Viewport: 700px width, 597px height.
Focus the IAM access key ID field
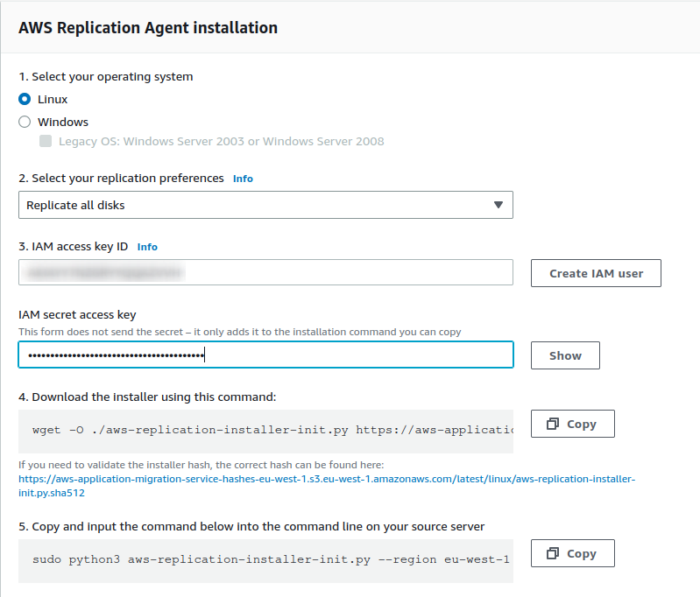(265, 273)
